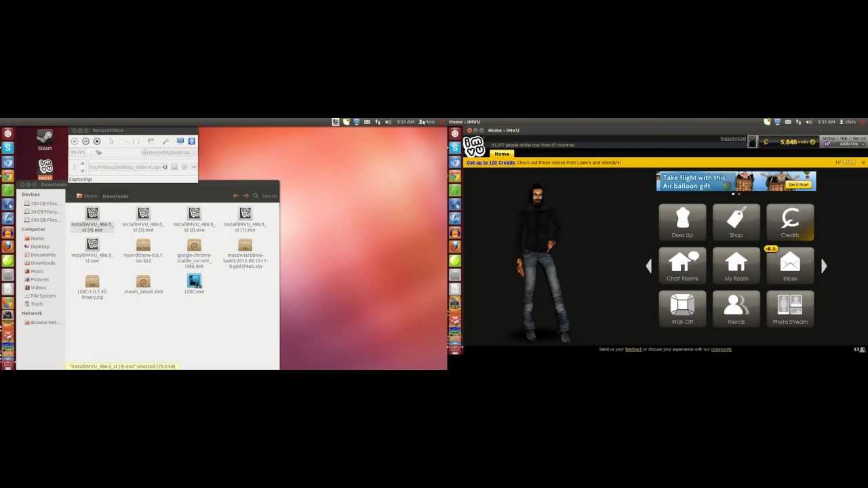868x488 pixels.
Task: Select InstallIMVU_486.0_st (1).exe file
Action: 245,220
